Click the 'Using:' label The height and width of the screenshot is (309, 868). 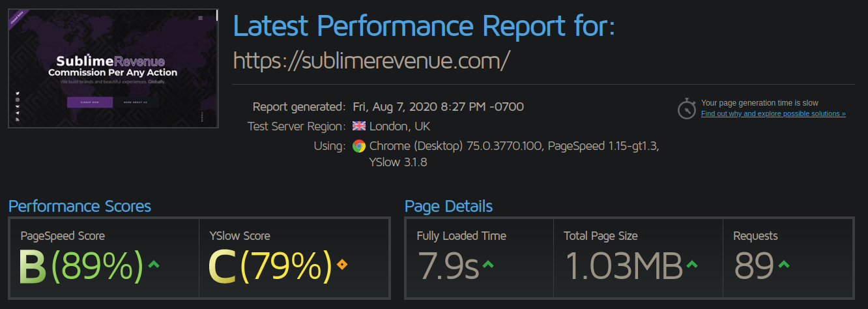pyautogui.click(x=330, y=146)
